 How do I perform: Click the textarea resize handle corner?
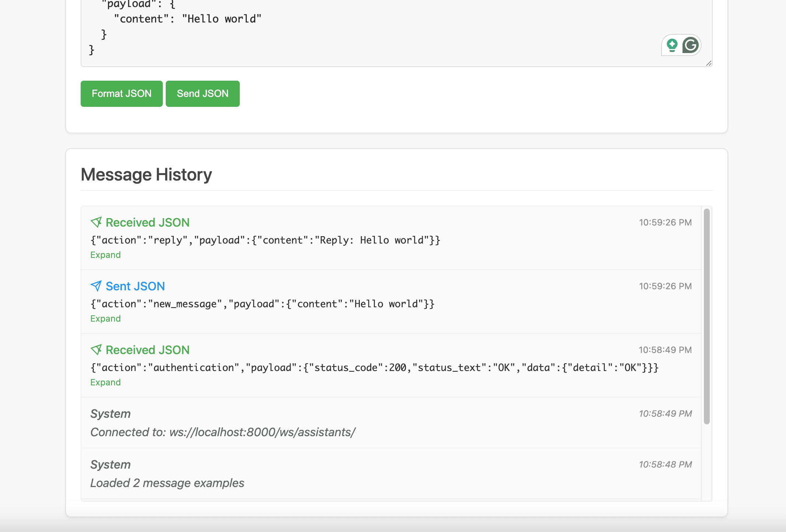coord(709,63)
